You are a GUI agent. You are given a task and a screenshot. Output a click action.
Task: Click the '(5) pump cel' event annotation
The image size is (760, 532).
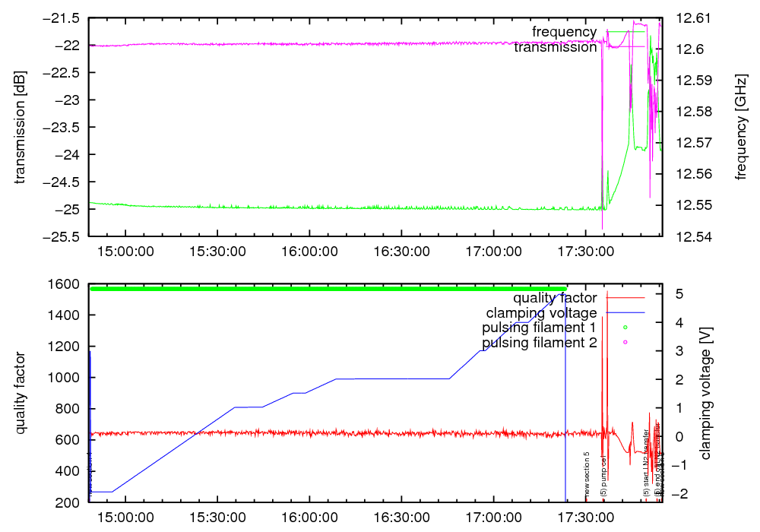[603, 477]
